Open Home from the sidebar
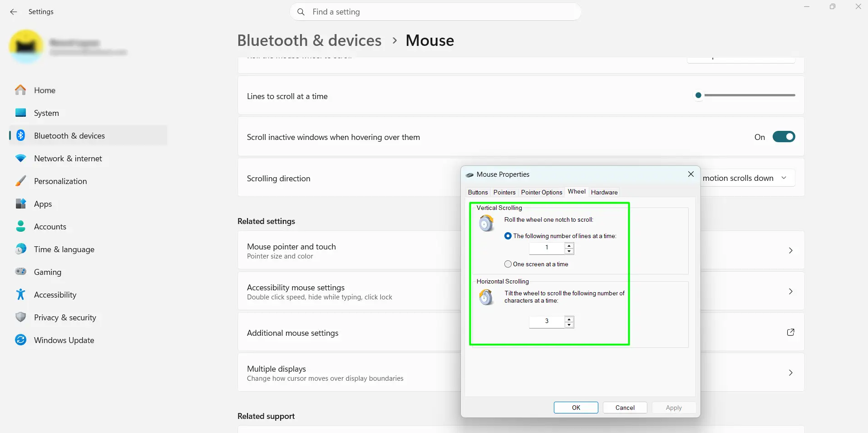 89,90
